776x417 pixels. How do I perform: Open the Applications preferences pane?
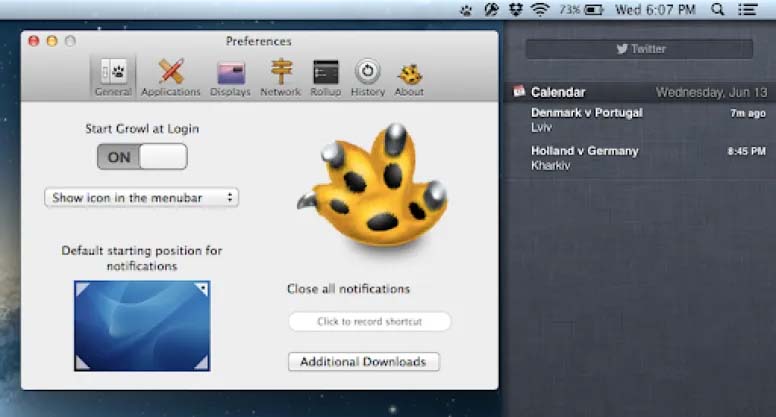click(171, 77)
